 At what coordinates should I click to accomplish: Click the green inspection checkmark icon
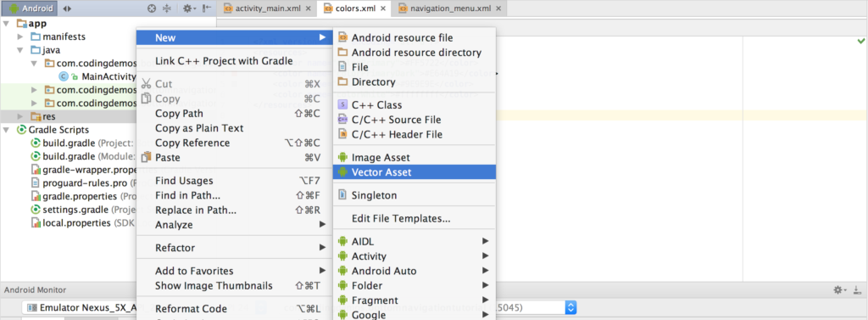861,41
